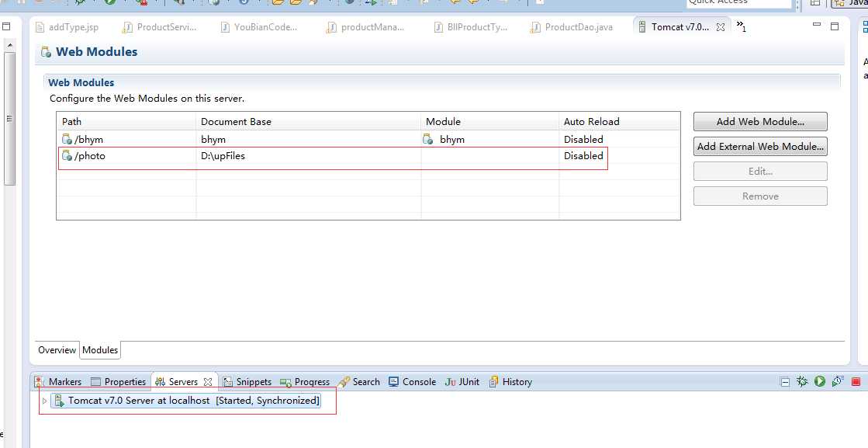Screen dimensions: 868x448
Task: Open the Properties view
Action: coord(119,381)
